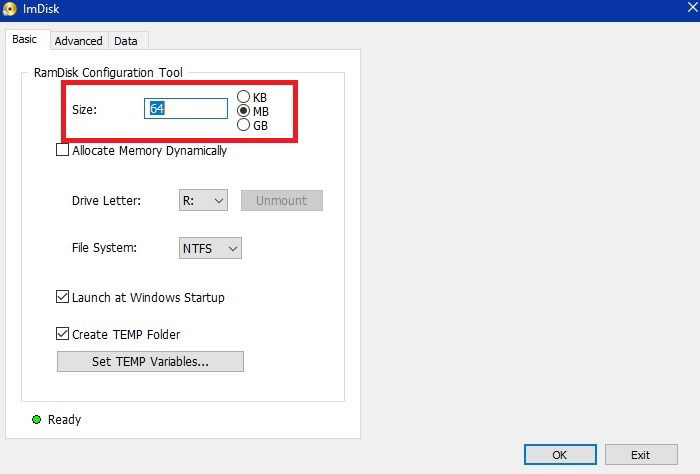This screenshot has height=474, width=700.
Task: Open the Drive Letter dropdown
Action: click(203, 200)
